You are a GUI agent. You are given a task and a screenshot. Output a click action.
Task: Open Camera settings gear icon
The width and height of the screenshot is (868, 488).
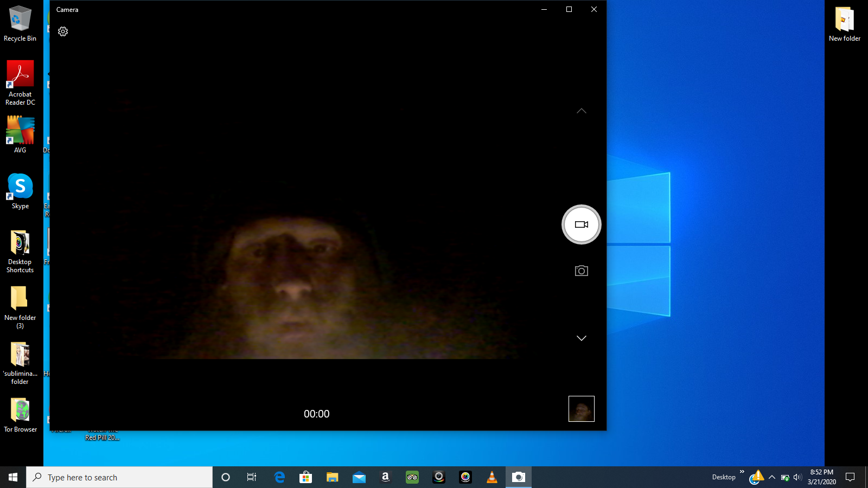point(63,31)
